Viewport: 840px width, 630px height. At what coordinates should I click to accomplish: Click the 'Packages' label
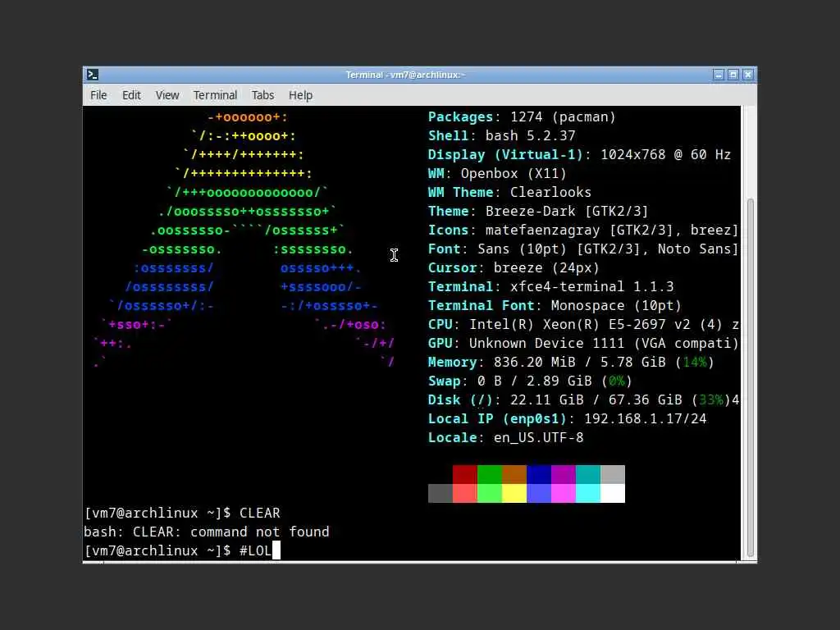pos(460,117)
